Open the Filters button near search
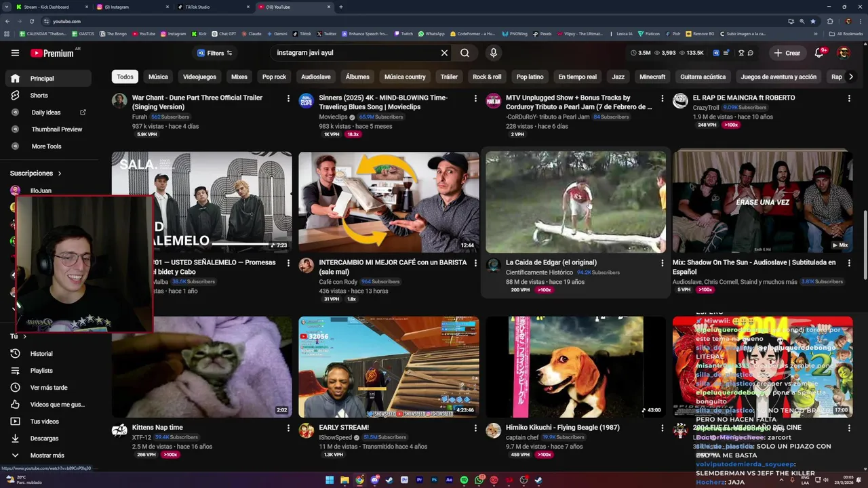The image size is (868, 488). (215, 53)
